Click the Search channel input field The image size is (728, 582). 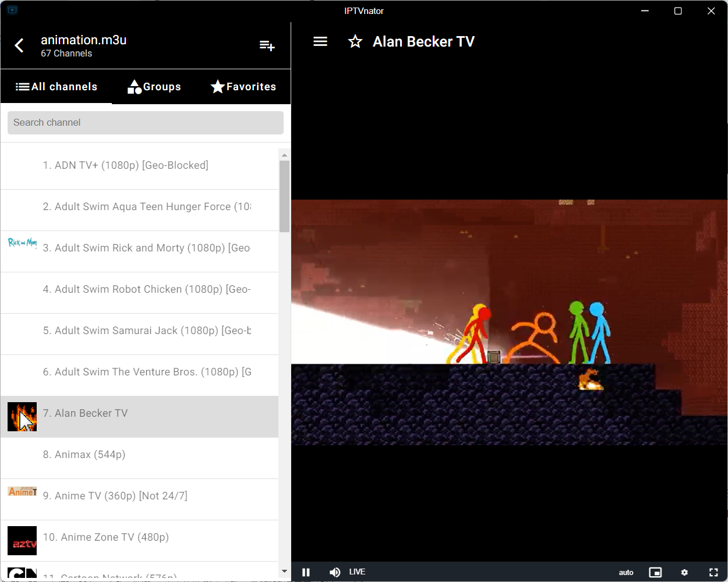146,123
